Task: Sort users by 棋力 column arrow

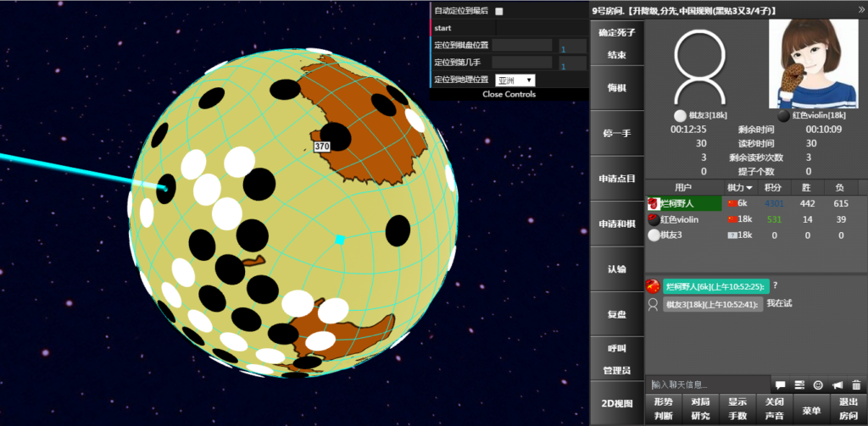Action: [x=749, y=187]
